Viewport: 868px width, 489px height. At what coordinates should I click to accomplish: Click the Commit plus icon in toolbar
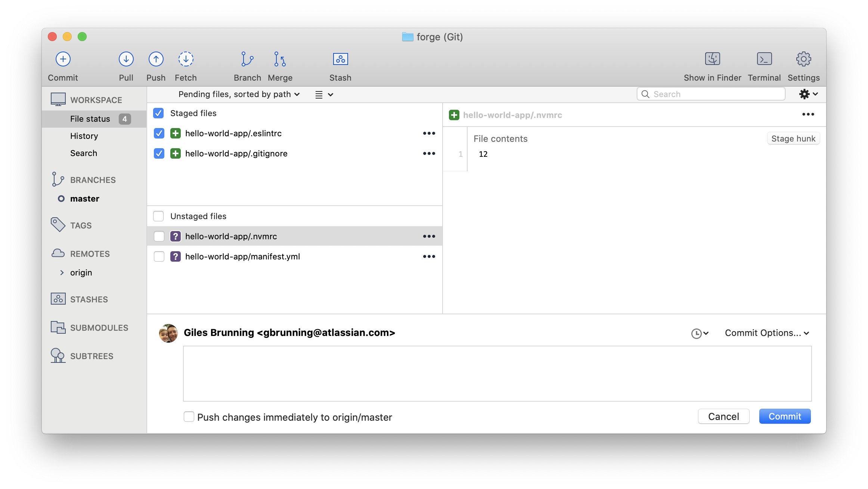(x=63, y=59)
